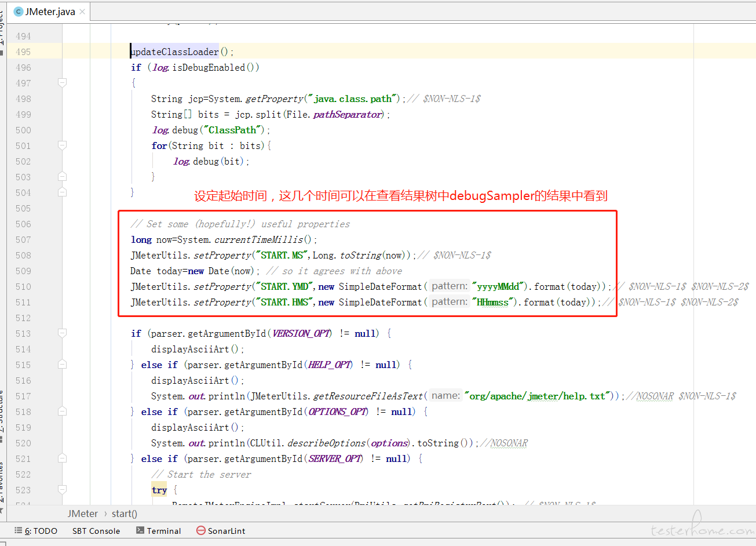The height and width of the screenshot is (546, 756).
Task: Open the SBT Console tool window
Action: coord(96,531)
